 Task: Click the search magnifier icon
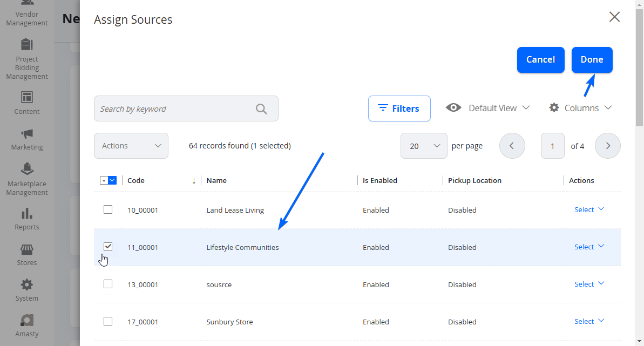(x=261, y=109)
